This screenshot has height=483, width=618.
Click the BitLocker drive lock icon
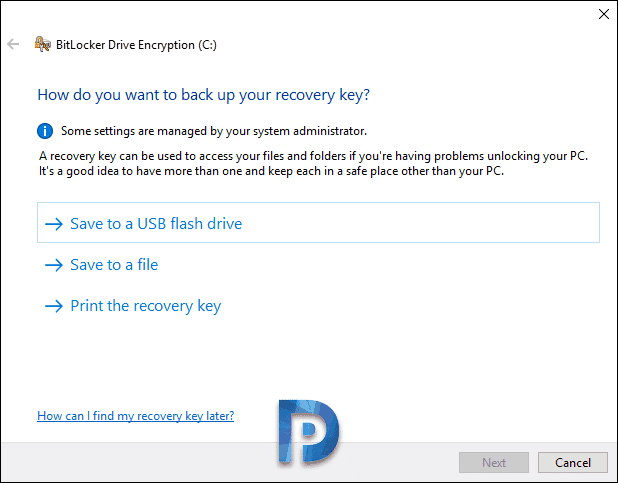point(43,44)
